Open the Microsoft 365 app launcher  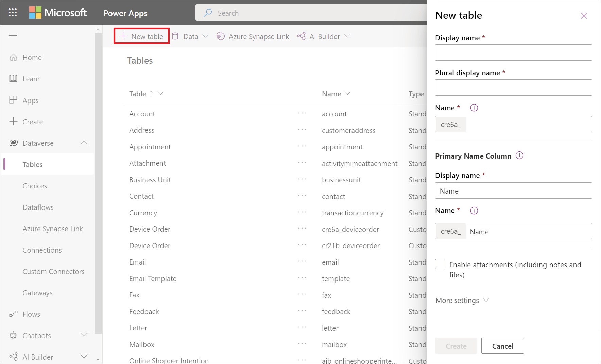point(13,12)
